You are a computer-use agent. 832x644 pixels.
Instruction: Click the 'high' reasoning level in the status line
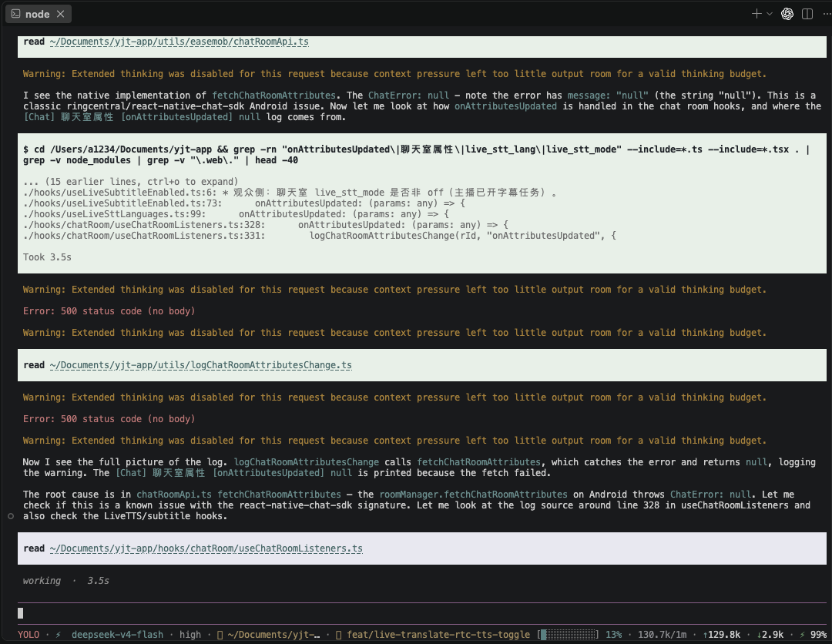click(190, 635)
